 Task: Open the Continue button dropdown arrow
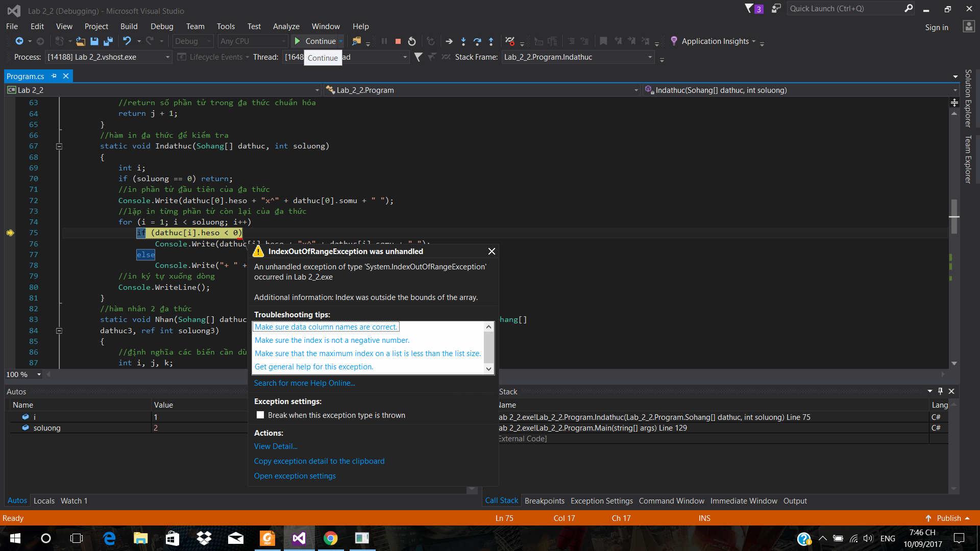tap(340, 41)
